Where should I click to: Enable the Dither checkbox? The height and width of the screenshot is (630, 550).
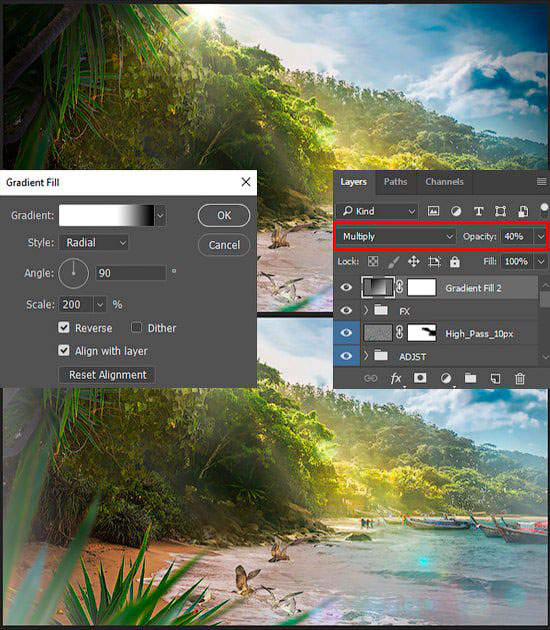[137, 327]
